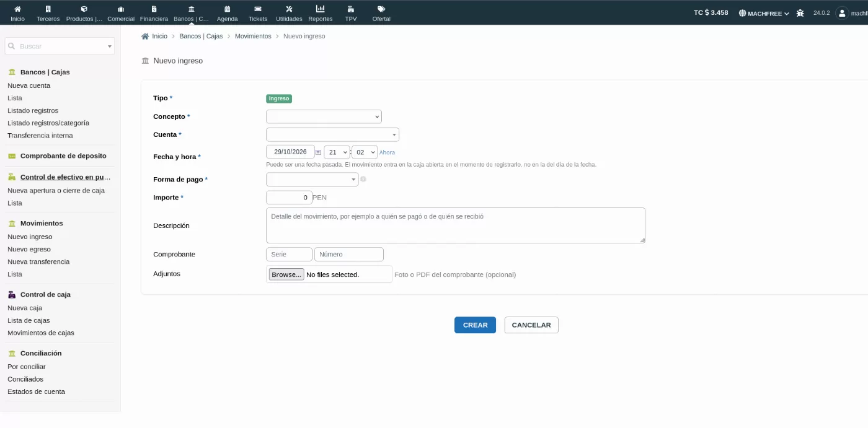868x428 pixels.
Task: Click the Buscar search field
Action: click(60, 46)
